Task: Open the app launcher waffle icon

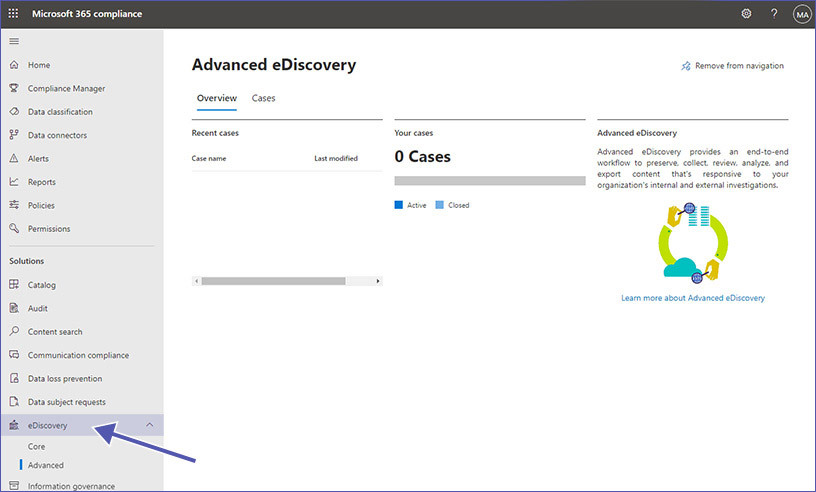Action: pos(14,14)
